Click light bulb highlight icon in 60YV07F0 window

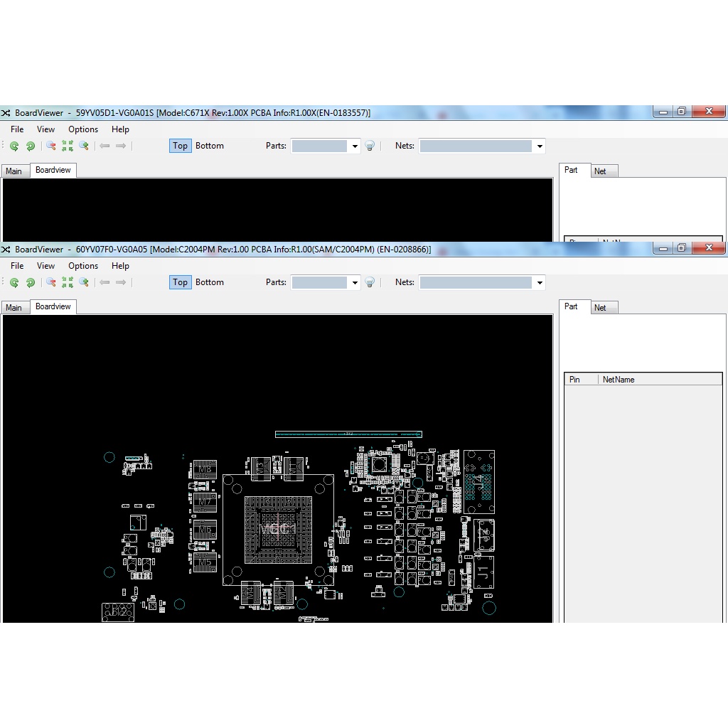pos(370,283)
